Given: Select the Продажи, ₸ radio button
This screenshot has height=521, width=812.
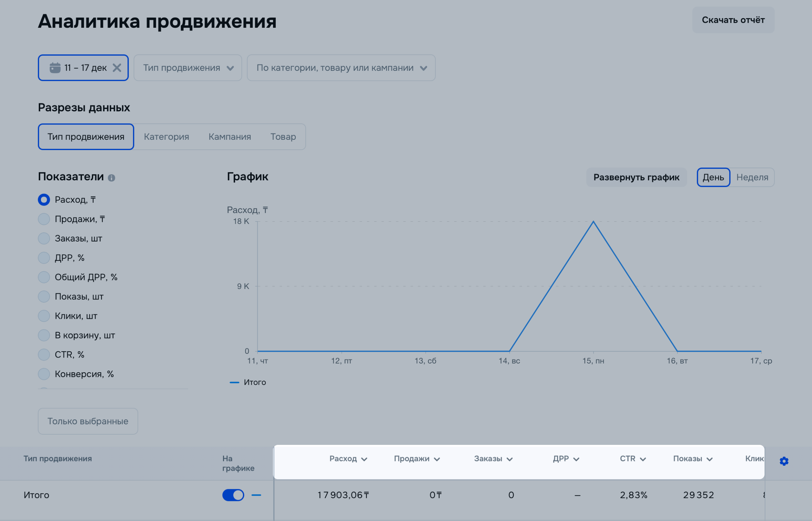Looking at the screenshot, I should coord(44,219).
